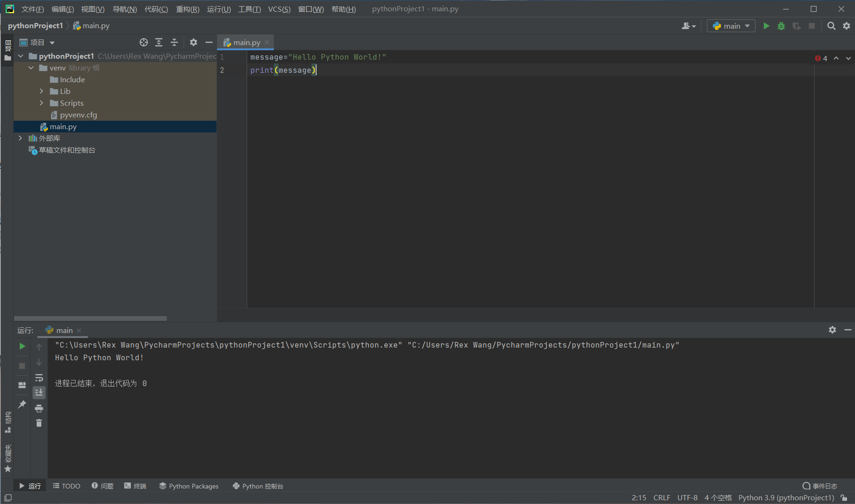This screenshot has height=504, width=855.
Task: Collapse the venv folder
Action: pos(31,68)
